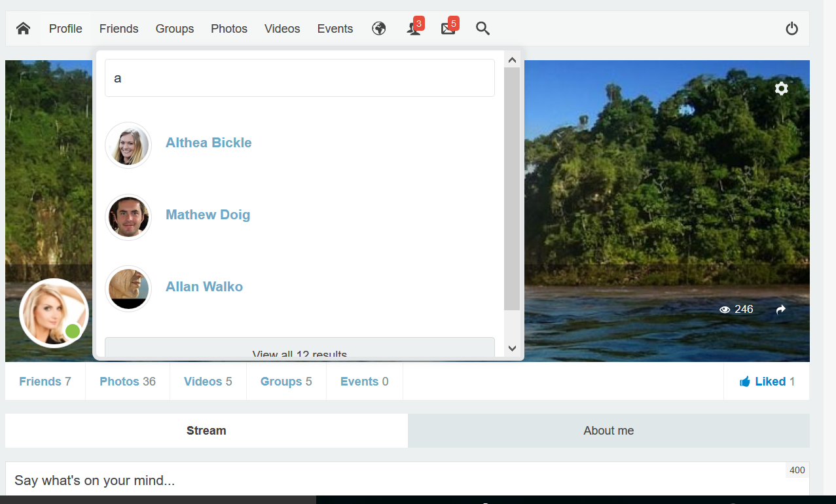Click Mathew Doig's avatar thumbnail
This screenshot has height=504, width=836.
128,217
